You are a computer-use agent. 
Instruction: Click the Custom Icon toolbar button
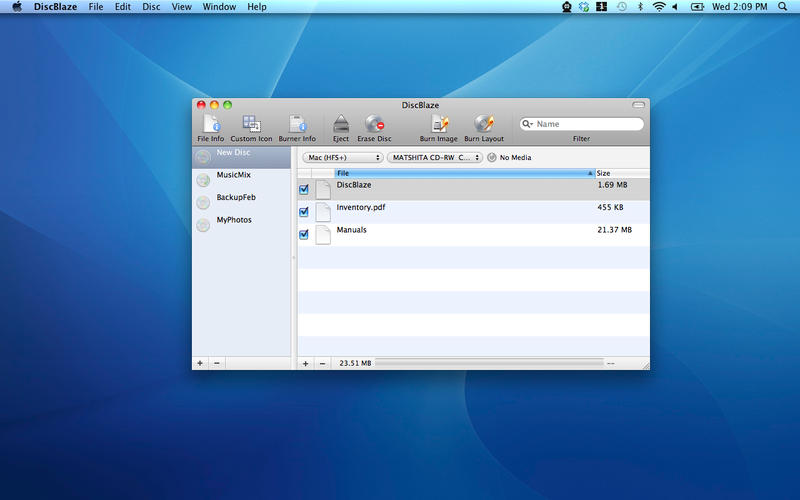coord(251,124)
